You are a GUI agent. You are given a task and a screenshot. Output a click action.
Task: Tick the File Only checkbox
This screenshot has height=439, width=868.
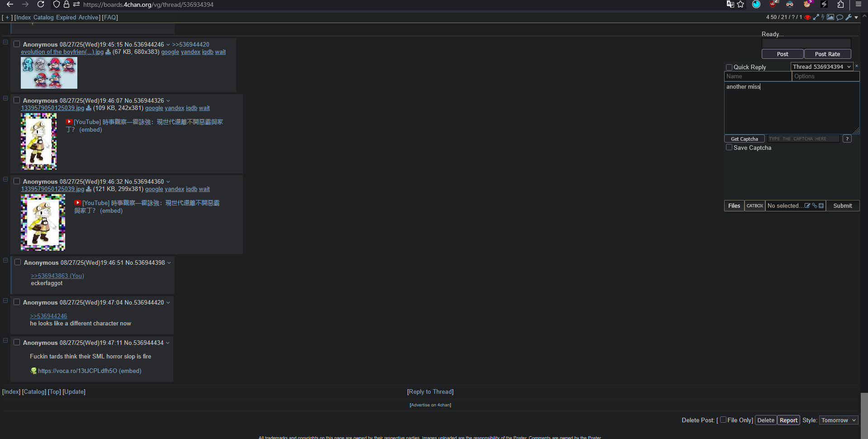click(723, 420)
